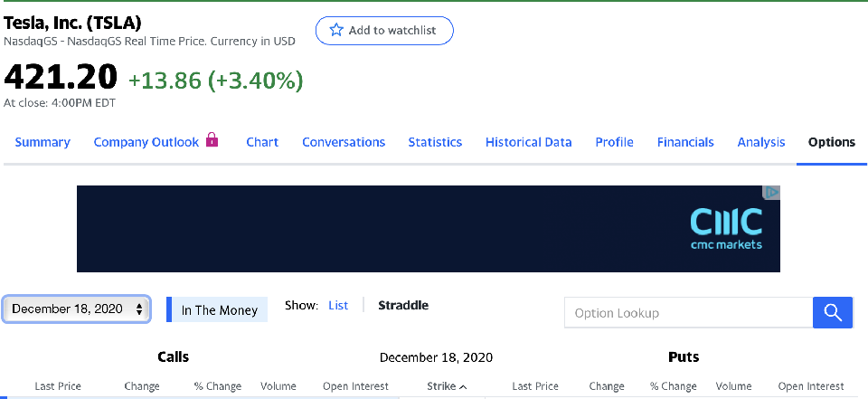
Task: Open the December 18, 2020 expiration dropdown
Action: (77, 309)
